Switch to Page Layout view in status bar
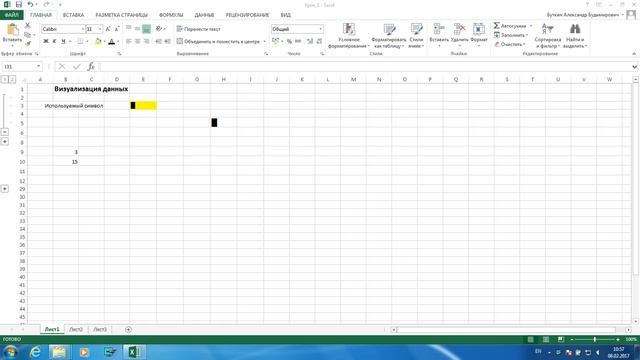Image resolution: width=640 pixels, height=360 pixels. pyautogui.click(x=546, y=340)
